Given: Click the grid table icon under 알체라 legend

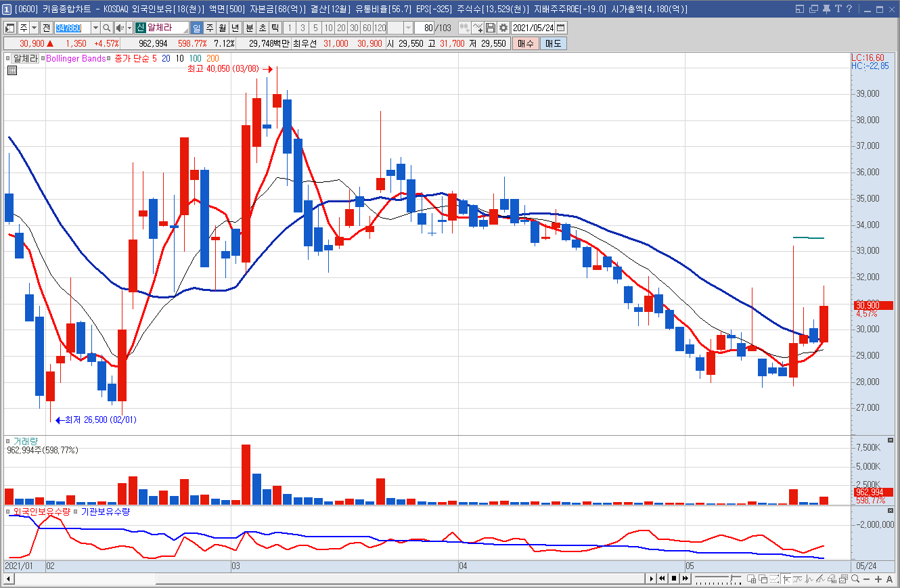Looking at the screenshot, I should (12, 70).
